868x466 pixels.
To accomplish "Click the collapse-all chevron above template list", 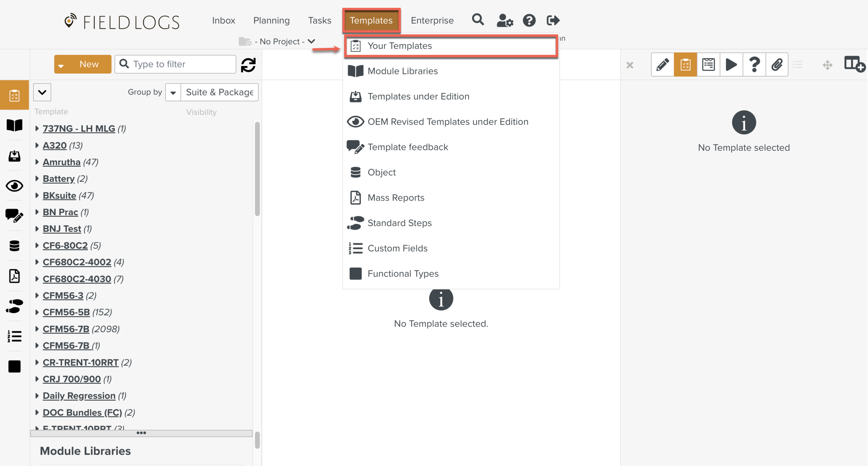I will click(x=42, y=92).
